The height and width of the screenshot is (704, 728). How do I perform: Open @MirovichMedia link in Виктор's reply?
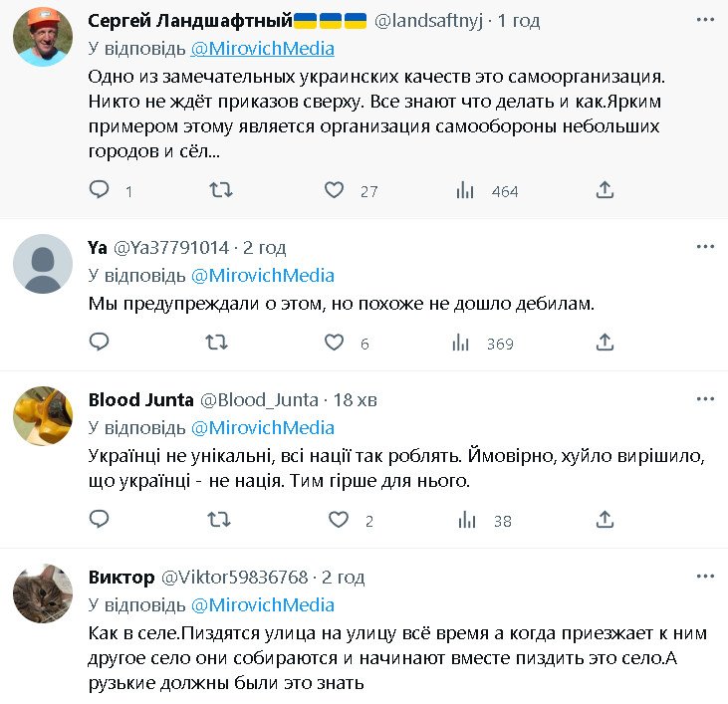[262, 605]
